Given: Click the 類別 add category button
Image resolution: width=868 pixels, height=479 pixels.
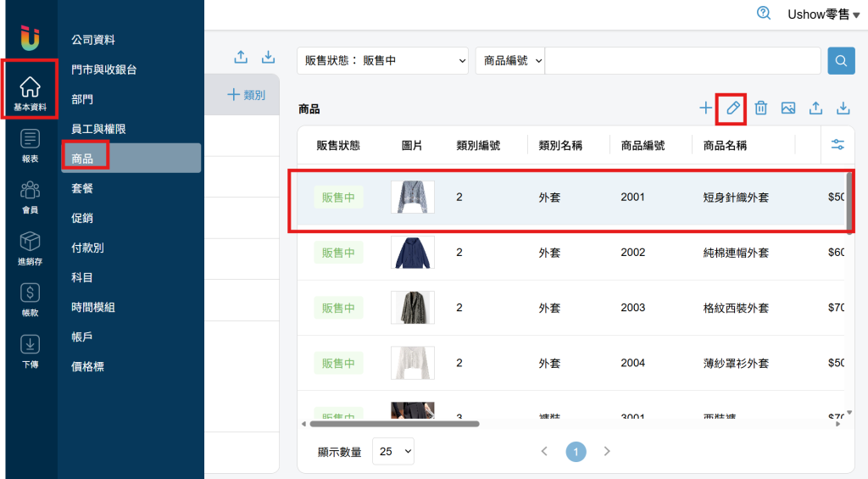Looking at the screenshot, I should pos(247,95).
